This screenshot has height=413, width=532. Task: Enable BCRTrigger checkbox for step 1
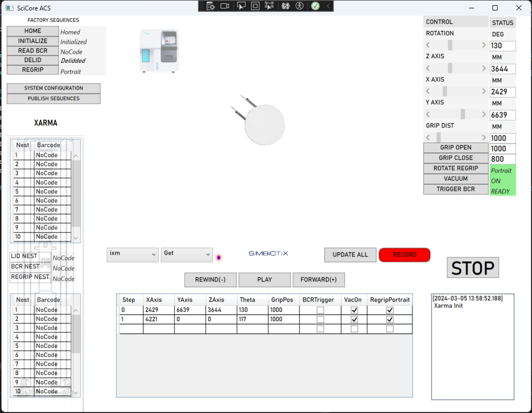321,319
